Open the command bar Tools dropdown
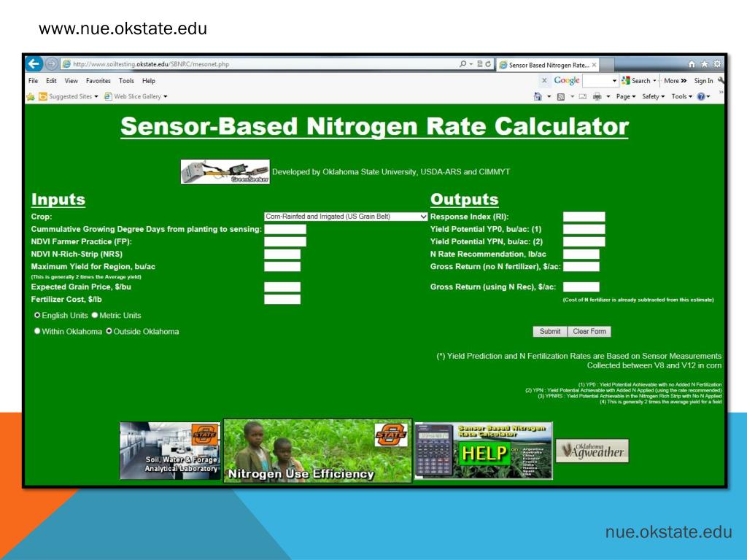Viewport: 747px width, 560px height. pos(682,97)
